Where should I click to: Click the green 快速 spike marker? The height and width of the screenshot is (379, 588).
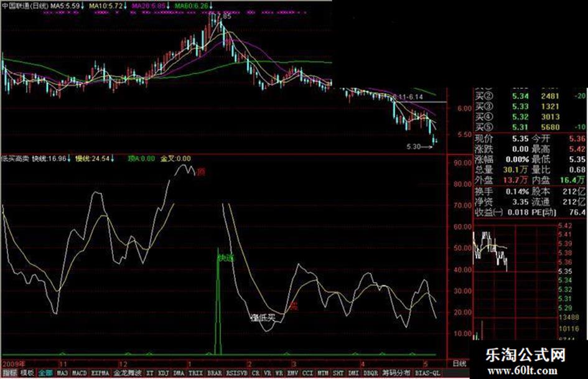point(226,258)
